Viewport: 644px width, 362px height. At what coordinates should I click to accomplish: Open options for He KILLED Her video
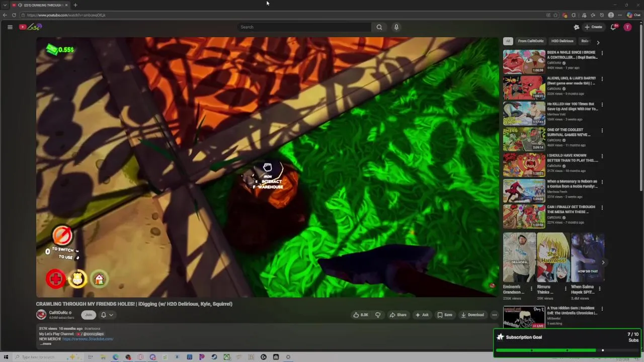(x=602, y=105)
